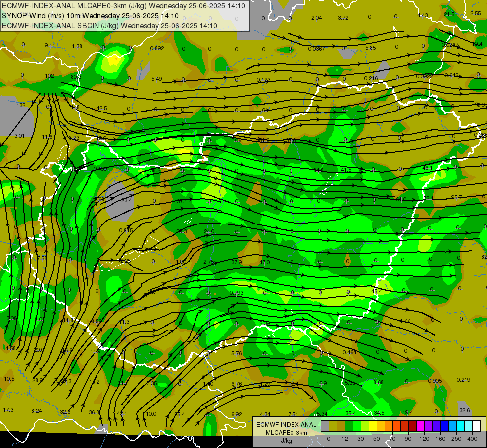Select the cyan legend swatch
Image resolution: width=487 pixels, height=448 pixels.
tap(460, 426)
